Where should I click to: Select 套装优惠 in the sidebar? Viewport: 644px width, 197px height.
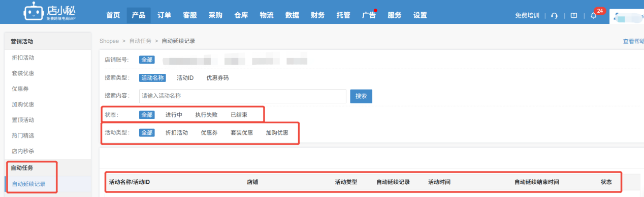23,73
